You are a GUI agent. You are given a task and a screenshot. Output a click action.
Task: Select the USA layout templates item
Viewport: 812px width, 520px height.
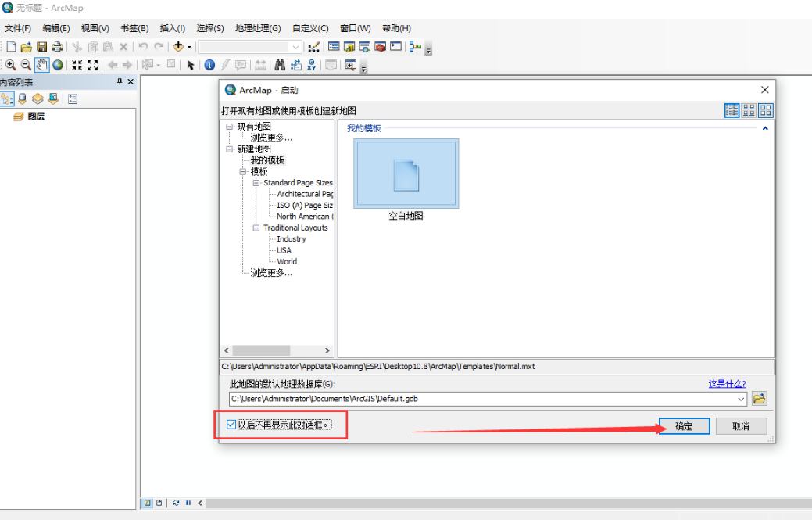tap(284, 250)
